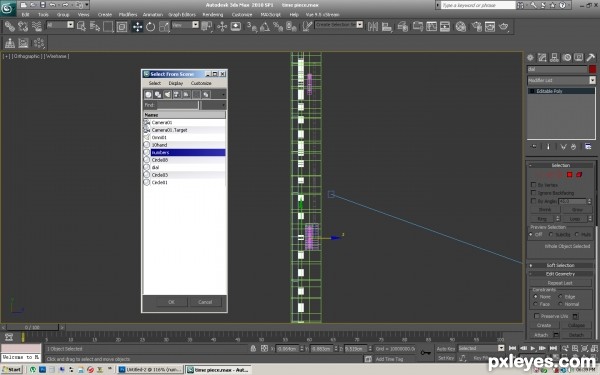Toggle Angle Snap icon
The image size is (600, 375).
click(x=265, y=26)
